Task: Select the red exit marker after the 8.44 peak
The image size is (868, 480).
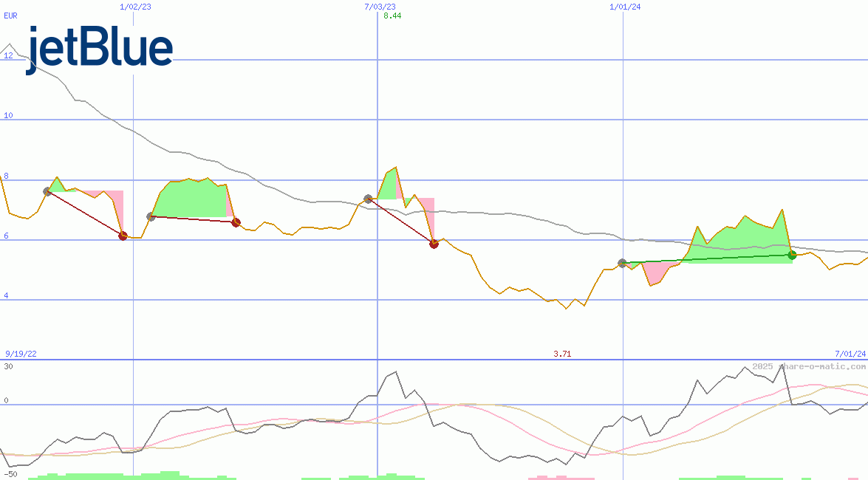Action: tap(434, 244)
